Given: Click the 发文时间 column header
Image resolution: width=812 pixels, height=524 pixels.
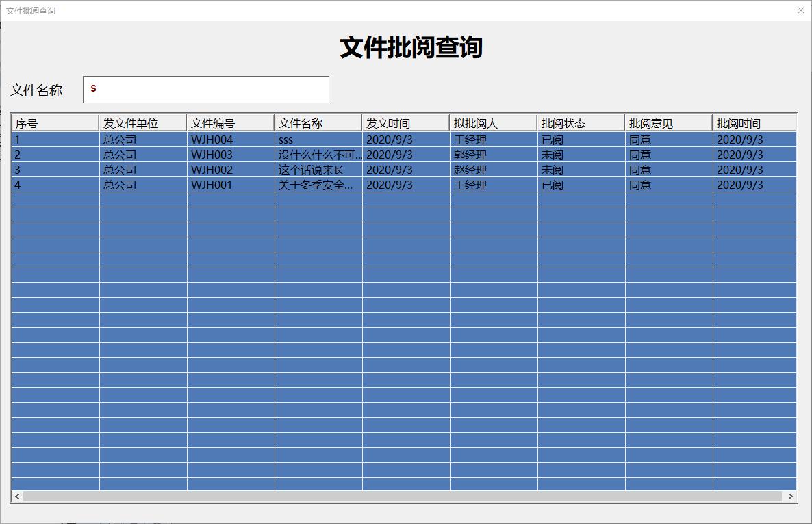Looking at the screenshot, I should [x=404, y=122].
